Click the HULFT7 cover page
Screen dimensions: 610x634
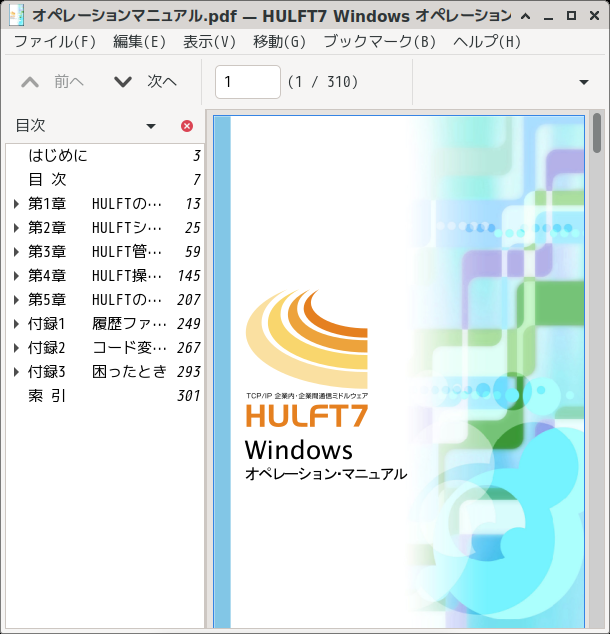(399, 372)
